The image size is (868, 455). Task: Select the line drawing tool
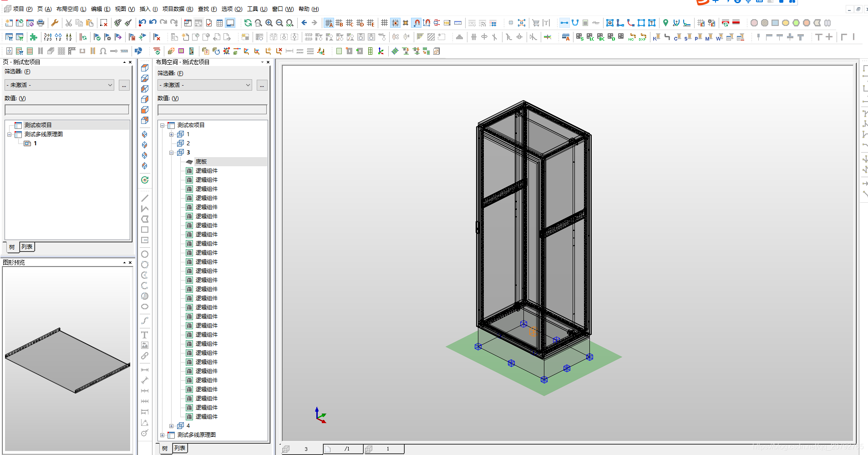pos(145,198)
